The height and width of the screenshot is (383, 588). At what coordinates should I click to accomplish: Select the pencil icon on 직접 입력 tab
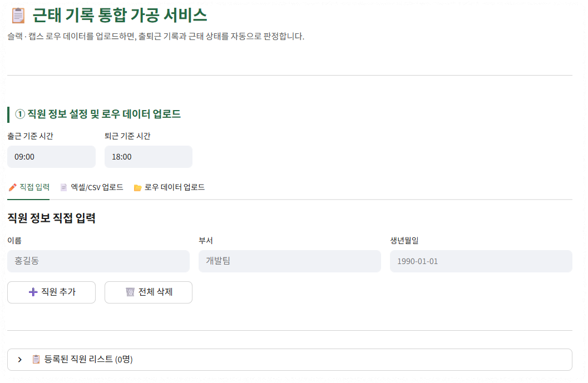tap(12, 188)
